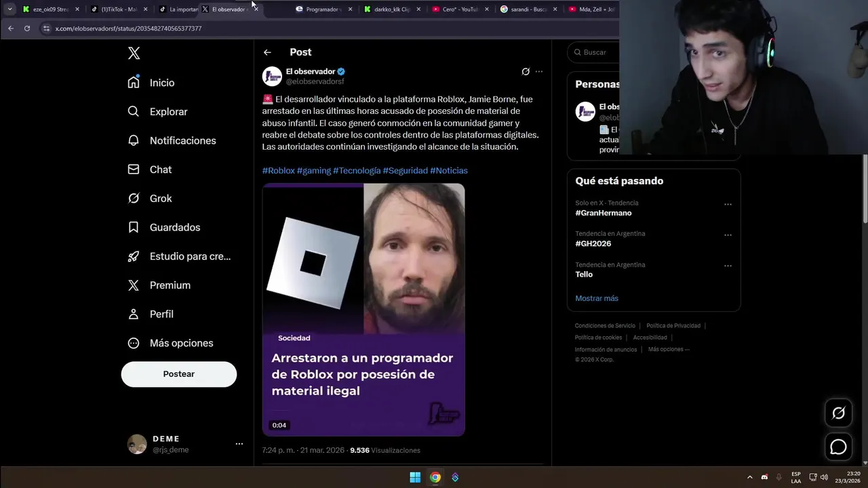The width and height of the screenshot is (868, 488).
Task: Switch to the Cero YouTube tab
Action: pyautogui.click(x=460, y=9)
